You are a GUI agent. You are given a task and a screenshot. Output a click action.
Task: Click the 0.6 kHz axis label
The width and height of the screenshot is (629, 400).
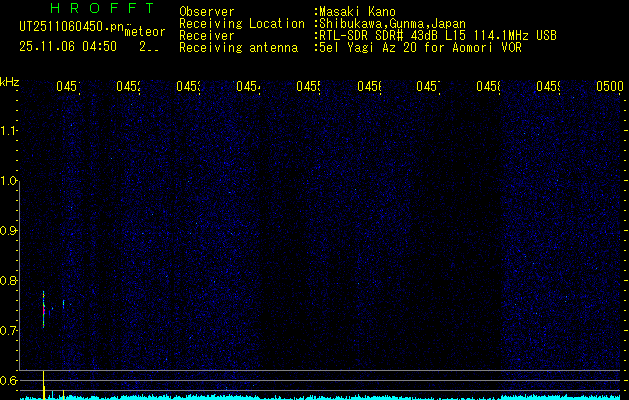point(8,380)
